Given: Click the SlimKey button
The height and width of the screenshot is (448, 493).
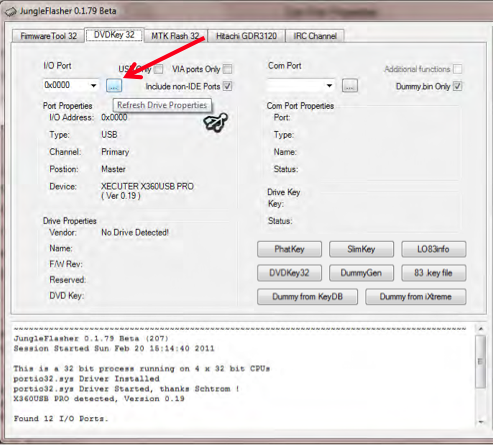Looking at the screenshot, I should [361, 249].
